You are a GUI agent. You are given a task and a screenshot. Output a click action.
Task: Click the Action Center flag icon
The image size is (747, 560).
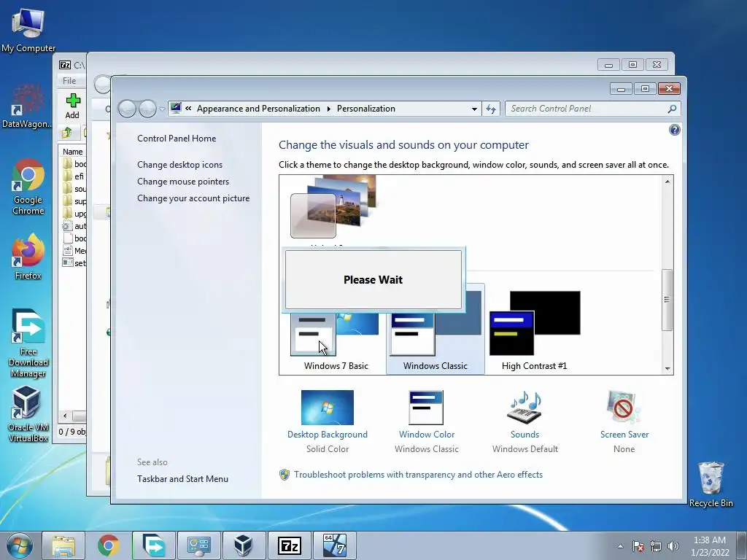pos(638,546)
